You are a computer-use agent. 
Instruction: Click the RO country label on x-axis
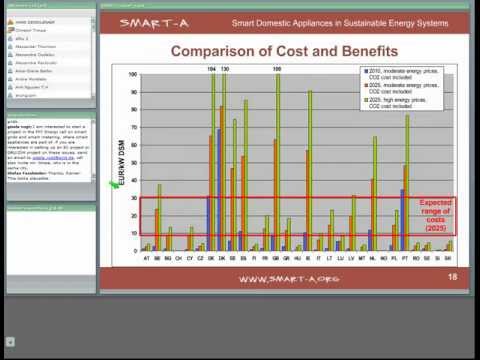(416, 258)
